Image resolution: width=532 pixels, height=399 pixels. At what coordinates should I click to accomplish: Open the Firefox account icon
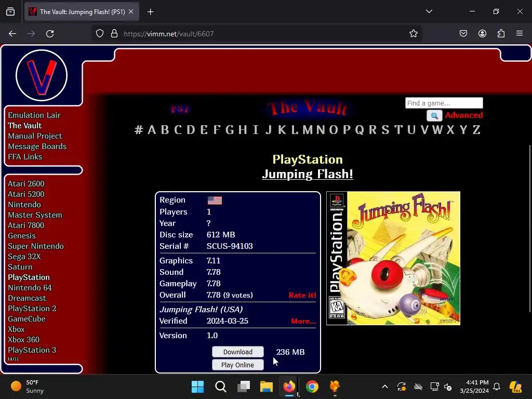tap(482, 34)
